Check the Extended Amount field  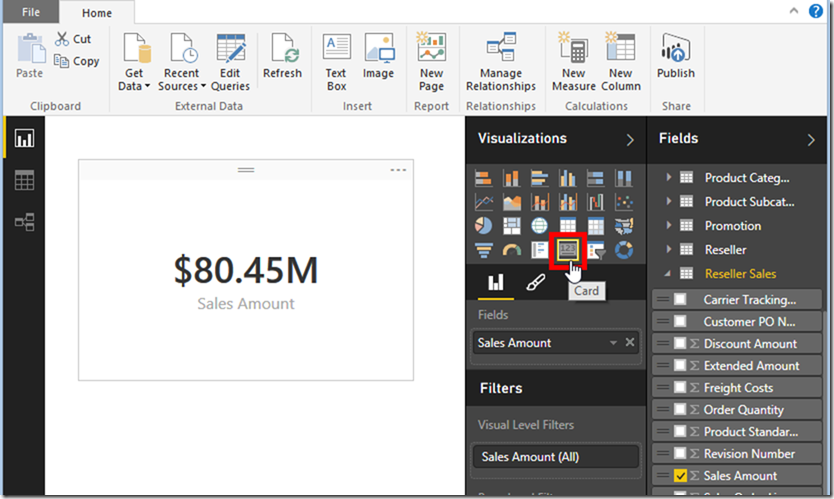(680, 365)
